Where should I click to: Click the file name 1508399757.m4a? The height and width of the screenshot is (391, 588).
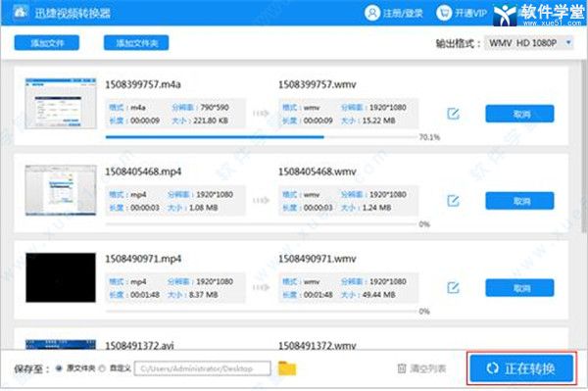point(143,84)
